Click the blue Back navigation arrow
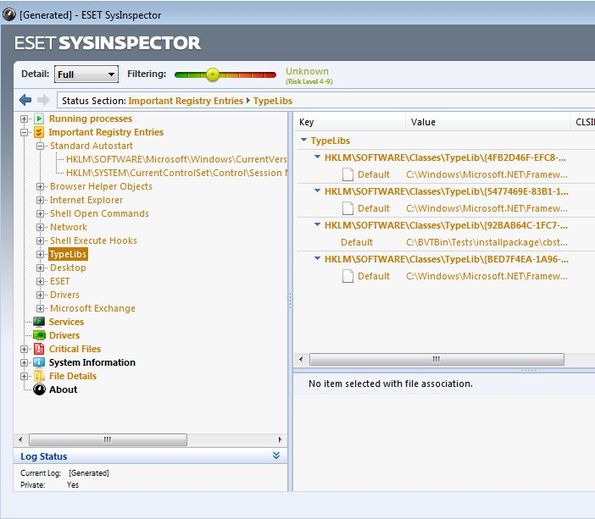595x519 pixels. (x=25, y=100)
